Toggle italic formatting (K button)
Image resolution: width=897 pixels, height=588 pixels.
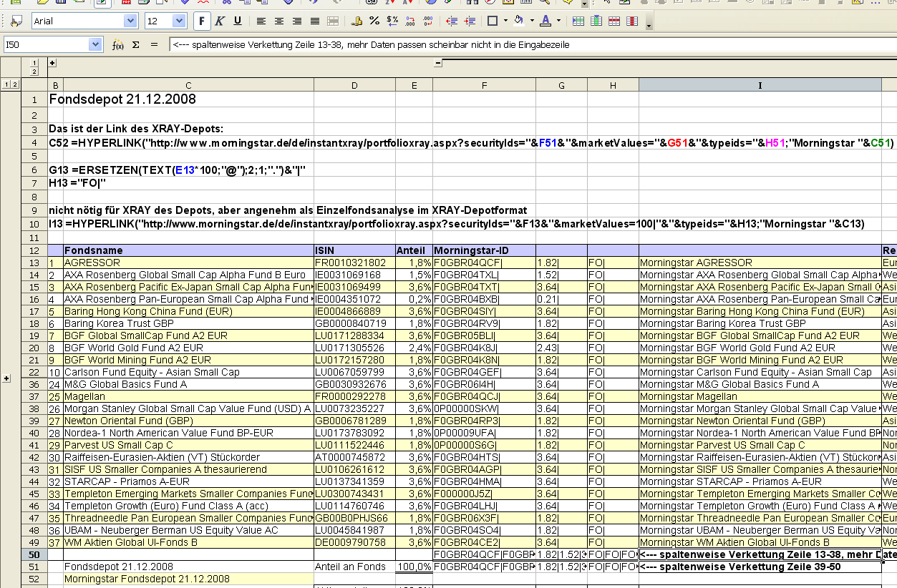pyautogui.click(x=220, y=21)
